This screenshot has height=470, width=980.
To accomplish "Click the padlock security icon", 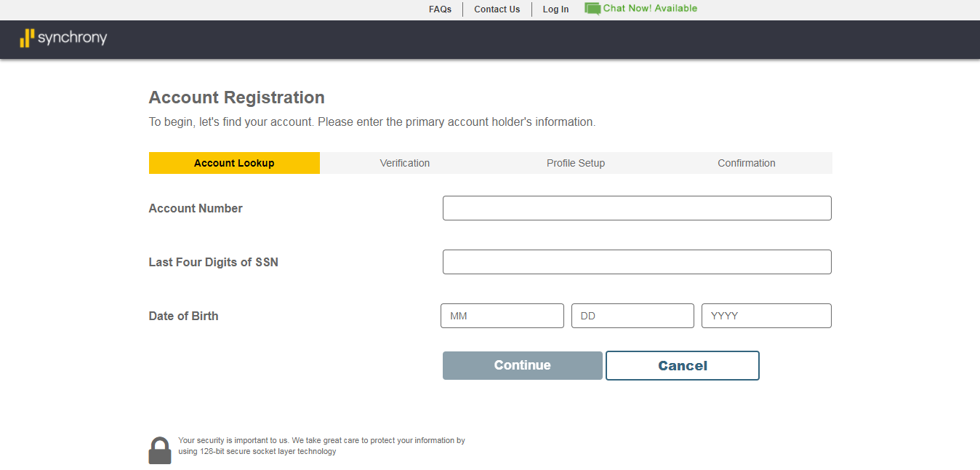I will (160, 450).
